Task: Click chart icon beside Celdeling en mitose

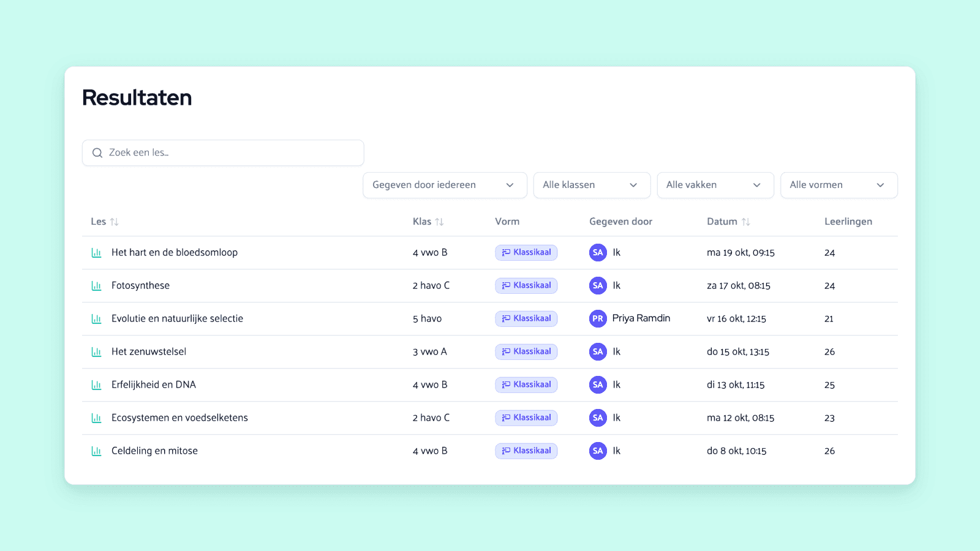Action: coord(96,451)
